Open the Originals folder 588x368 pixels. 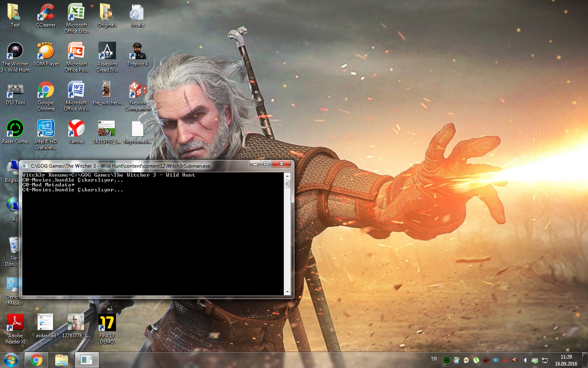[x=107, y=16]
